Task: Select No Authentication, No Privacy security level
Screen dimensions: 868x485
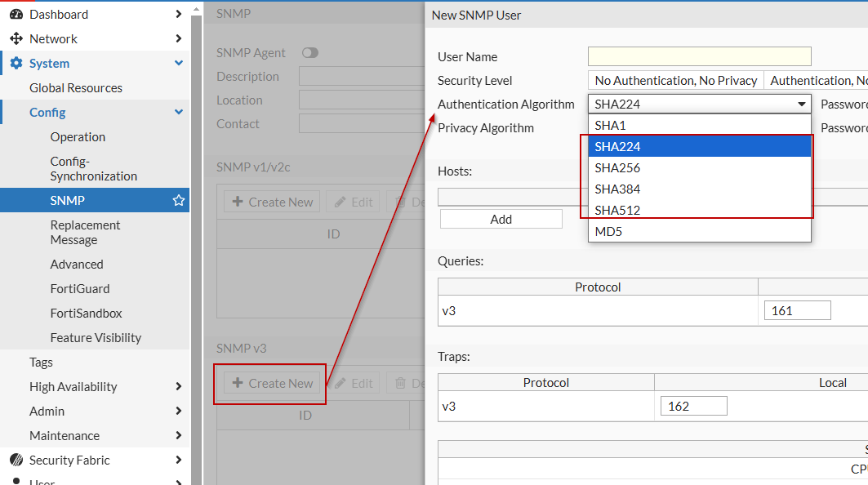Action: (x=676, y=80)
